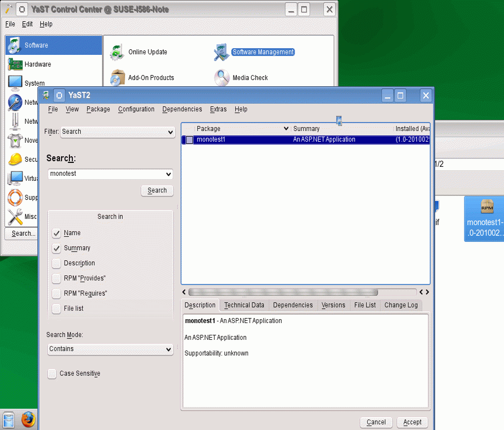Click the left scroll arrow of package list

(x=184, y=292)
